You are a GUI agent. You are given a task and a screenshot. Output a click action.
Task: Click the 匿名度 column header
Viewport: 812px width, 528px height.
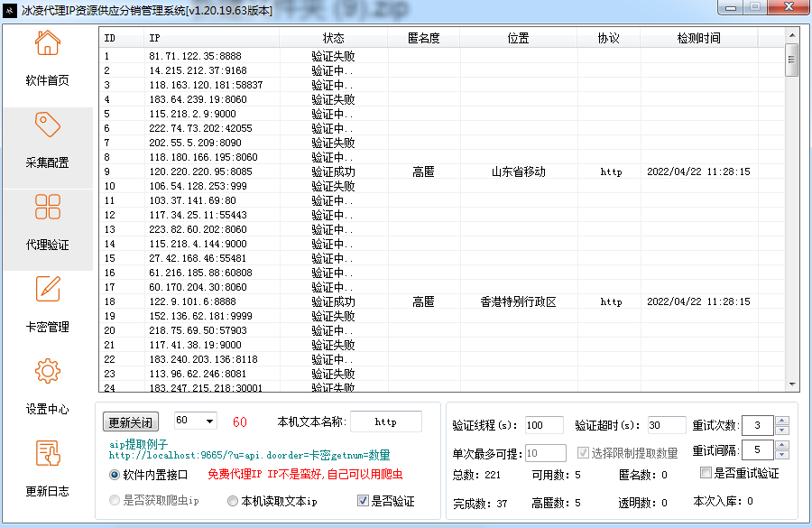(424, 37)
